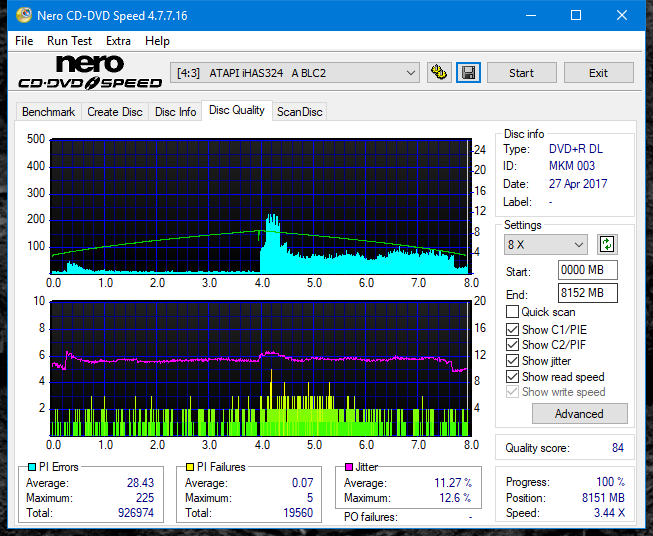Screen dimensions: 653x536
Task: Click the disc ID MKM 003
Action: click(x=572, y=166)
